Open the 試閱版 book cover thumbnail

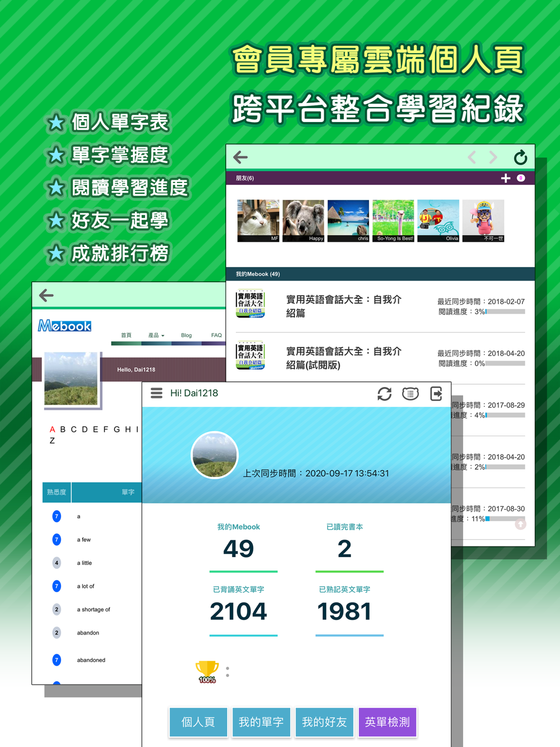(x=250, y=355)
